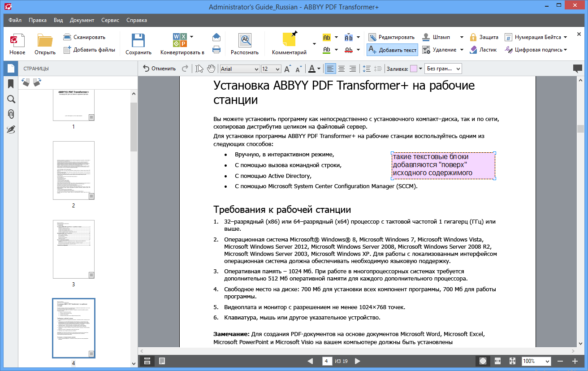The width and height of the screenshot is (588, 371).
Task: Switch to single page view mode
Action: [162, 361]
